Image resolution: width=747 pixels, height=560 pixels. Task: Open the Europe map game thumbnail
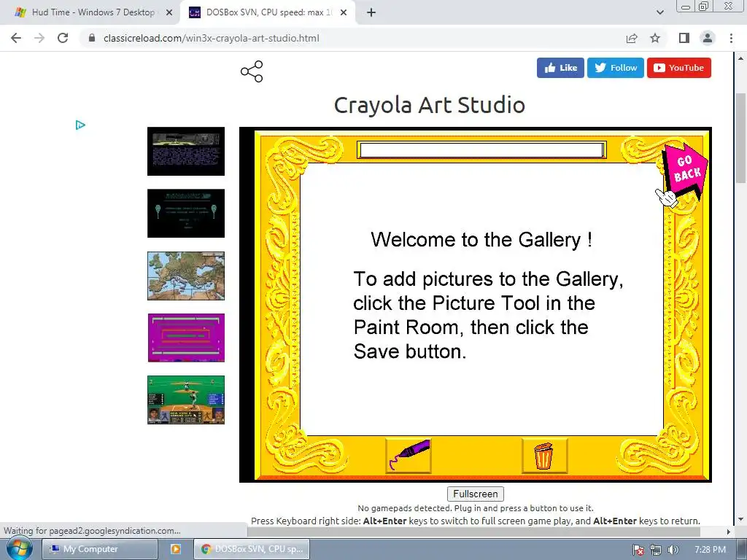coord(186,276)
